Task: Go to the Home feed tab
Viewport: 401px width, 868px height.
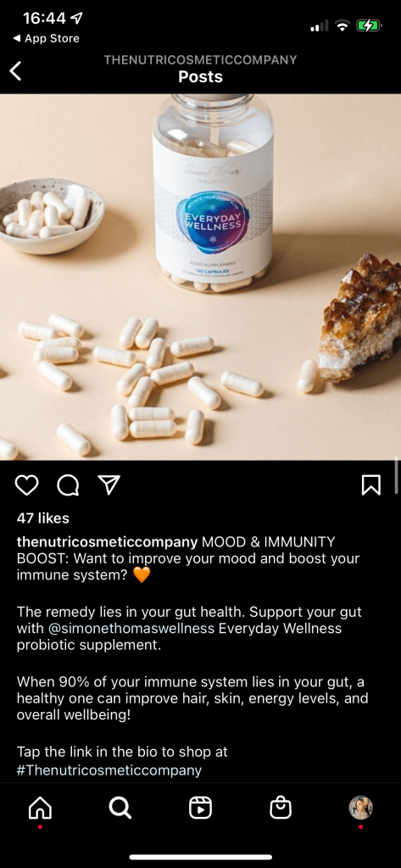Action: tap(41, 809)
